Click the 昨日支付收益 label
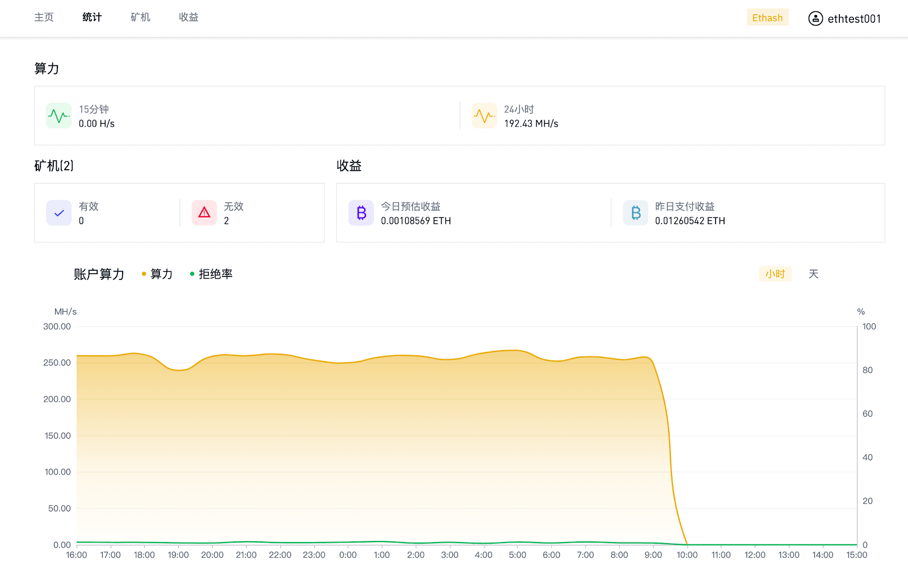 coord(685,207)
